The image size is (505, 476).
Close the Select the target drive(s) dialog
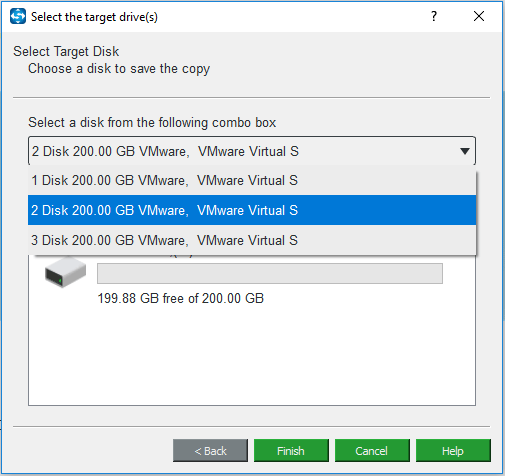coord(479,16)
